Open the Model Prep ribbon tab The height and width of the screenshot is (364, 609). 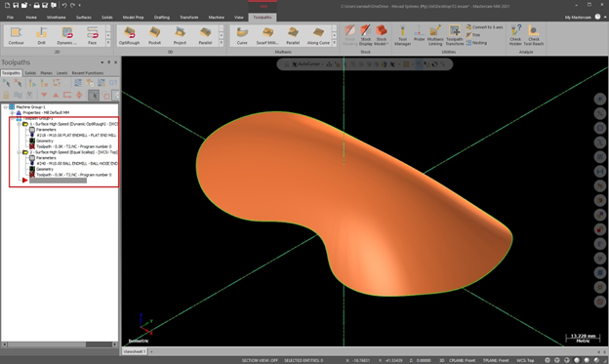click(x=133, y=18)
